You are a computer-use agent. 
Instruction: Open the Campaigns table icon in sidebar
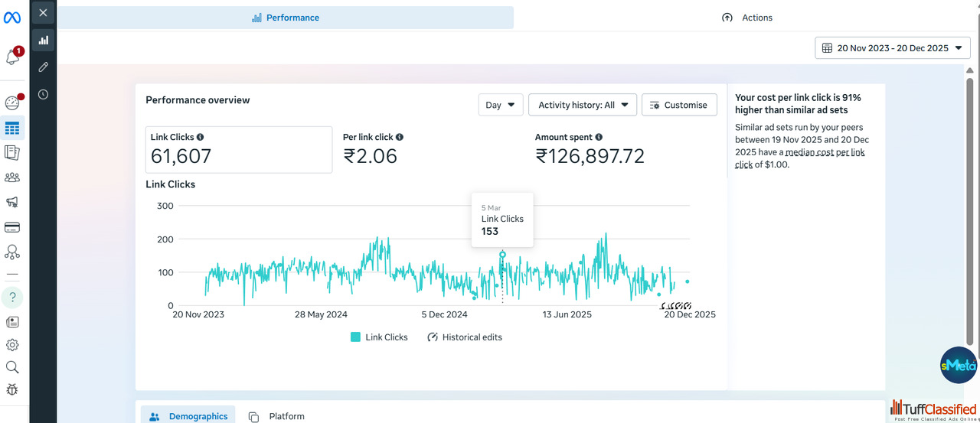coord(12,128)
